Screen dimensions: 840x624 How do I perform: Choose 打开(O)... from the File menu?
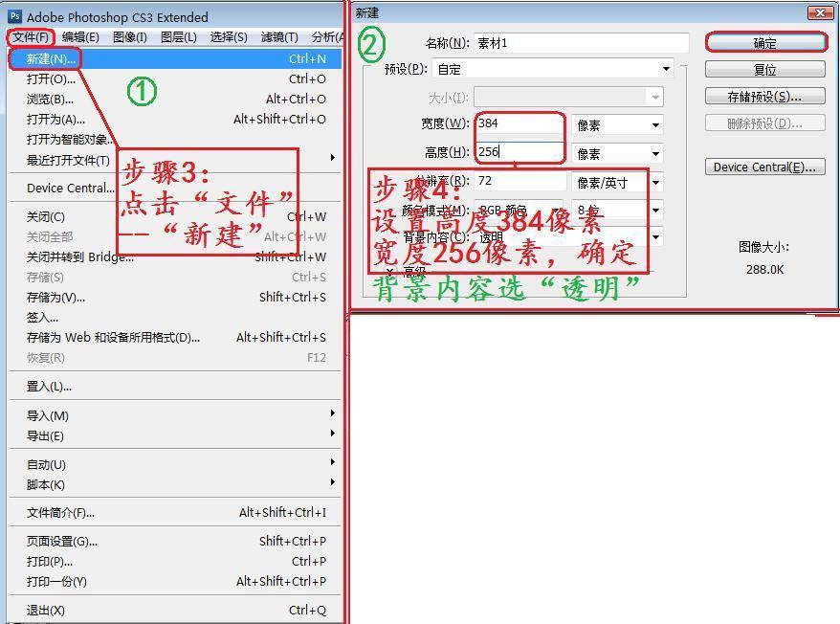pos(175,79)
